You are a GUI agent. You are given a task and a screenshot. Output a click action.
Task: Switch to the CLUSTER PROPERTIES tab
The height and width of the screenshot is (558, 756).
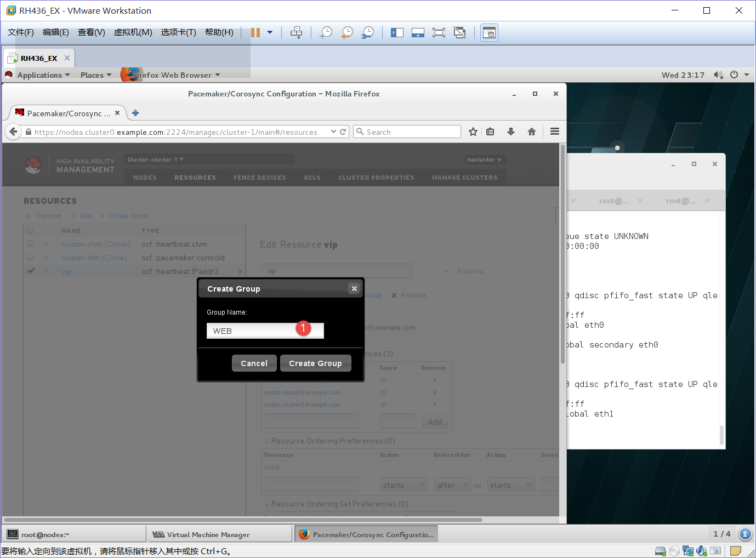[376, 178]
